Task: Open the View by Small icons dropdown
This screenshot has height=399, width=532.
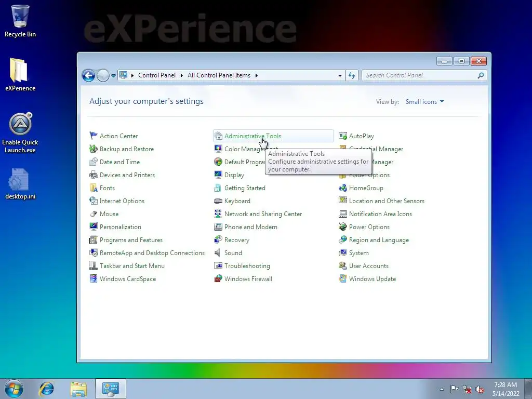Action: 424,101
